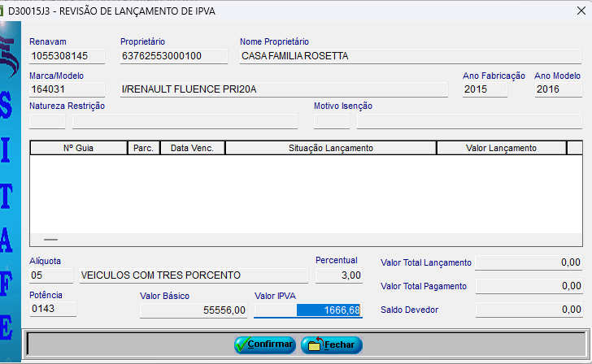Click the Alíquota code field
592x364 pixels.
coord(52,275)
